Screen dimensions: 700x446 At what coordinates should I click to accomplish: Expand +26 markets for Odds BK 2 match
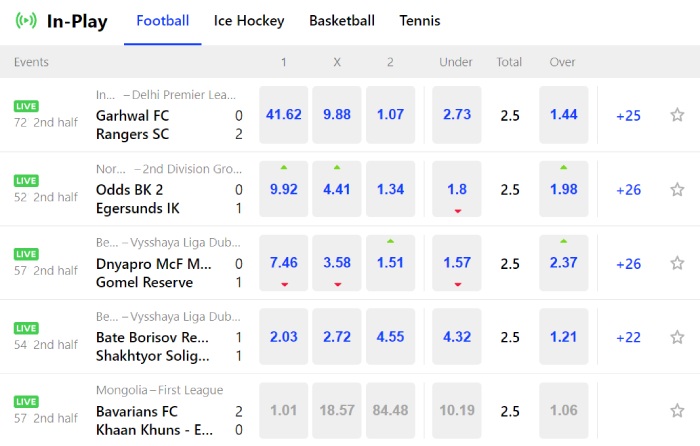click(x=628, y=190)
